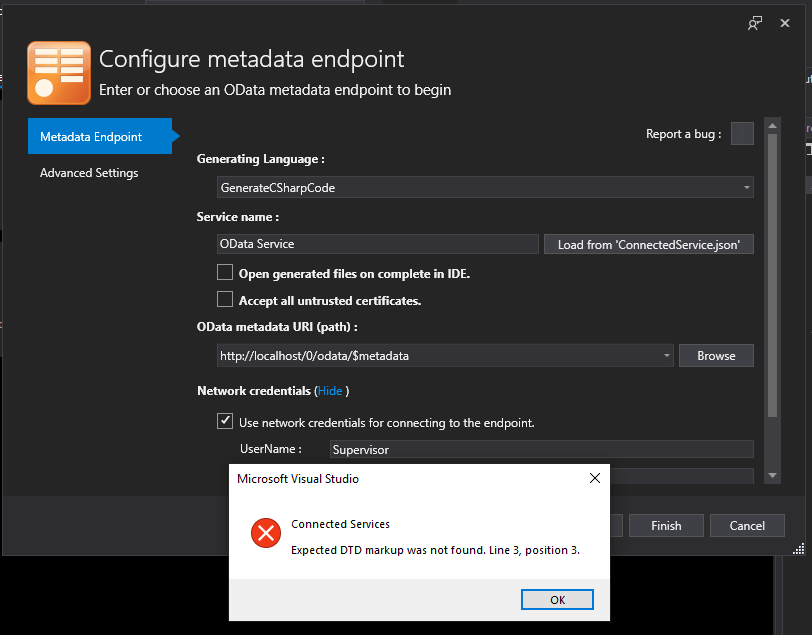This screenshot has height=635, width=812.
Task: Select the Metadata Endpoint tab
Action: (x=100, y=136)
